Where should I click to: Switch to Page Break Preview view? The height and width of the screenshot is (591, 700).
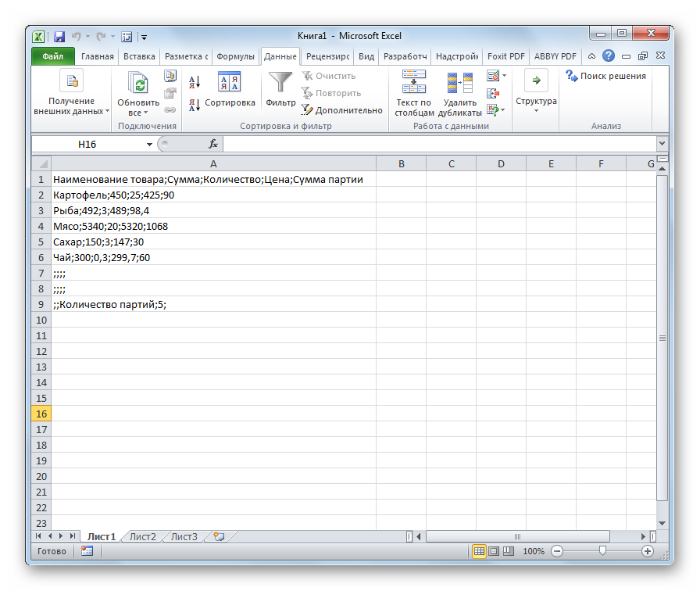tap(509, 551)
